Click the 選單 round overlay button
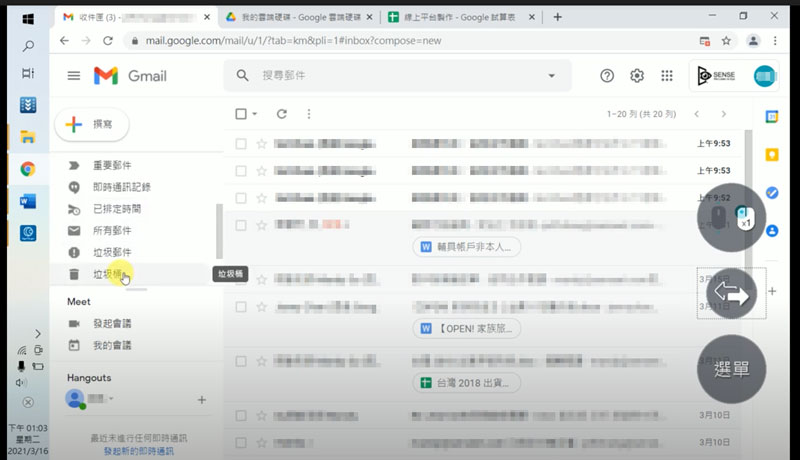Screen dimensions: 800x460 click(731, 369)
